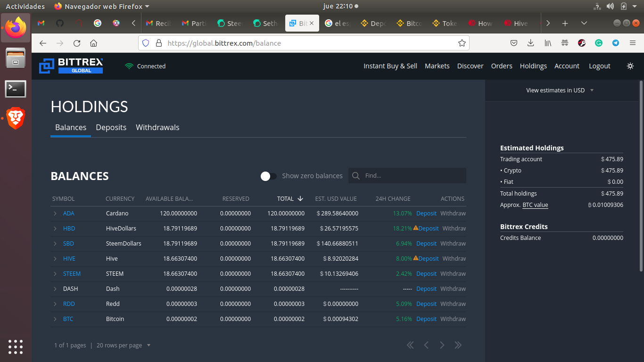Open Instant Buy & Sell
The height and width of the screenshot is (362, 644).
click(390, 66)
